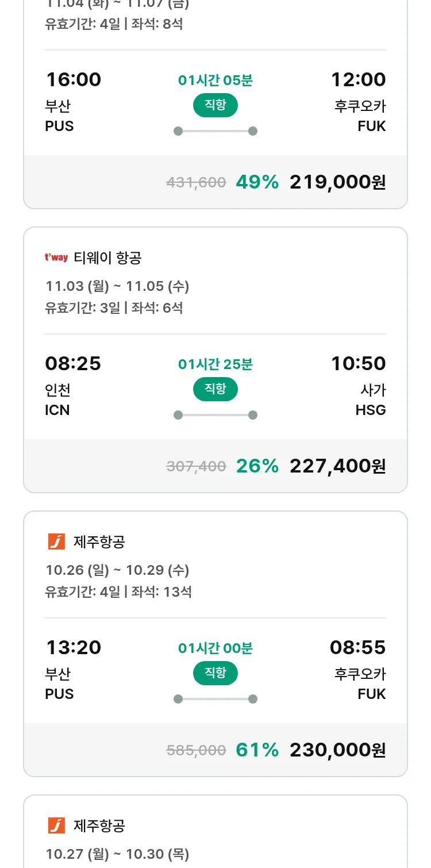Select the 230,000원 Jeju Air fare
The width and height of the screenshot is (431, 868).
pyautogui.click(x=337, y=750)
